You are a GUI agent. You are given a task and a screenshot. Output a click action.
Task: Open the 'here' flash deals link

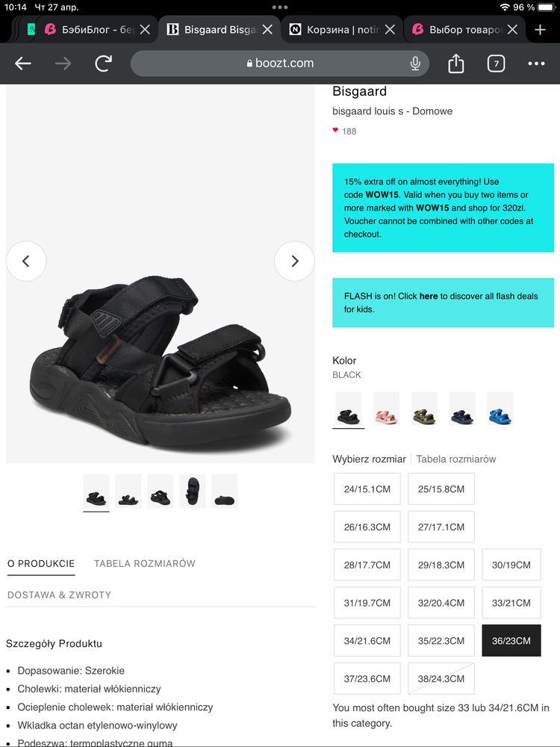coord(429,296)
